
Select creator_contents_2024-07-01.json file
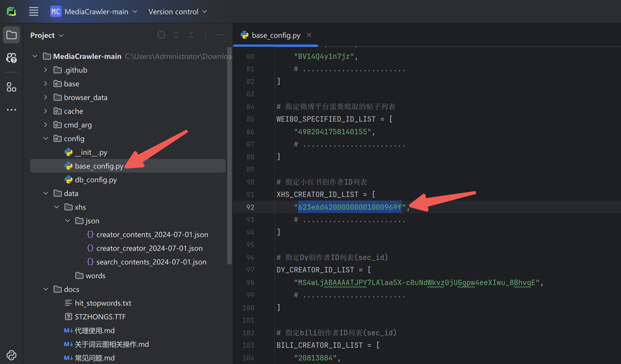pyautogui.click(x=152, y=235)
